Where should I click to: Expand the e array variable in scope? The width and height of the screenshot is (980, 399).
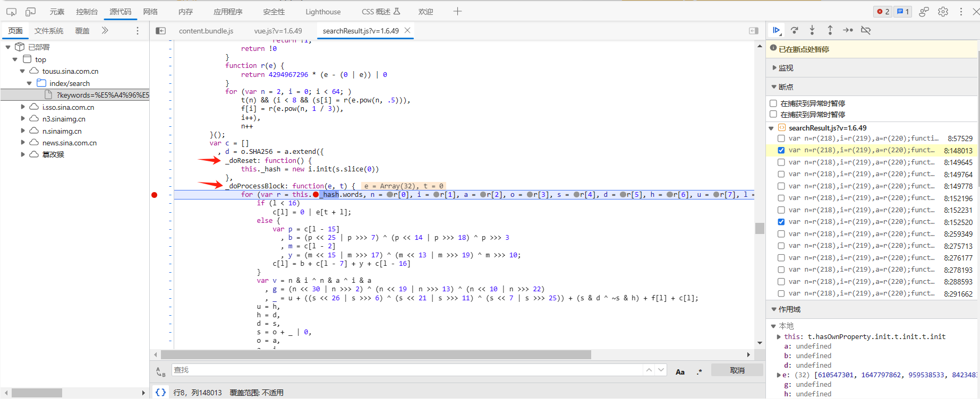[779, 375]
